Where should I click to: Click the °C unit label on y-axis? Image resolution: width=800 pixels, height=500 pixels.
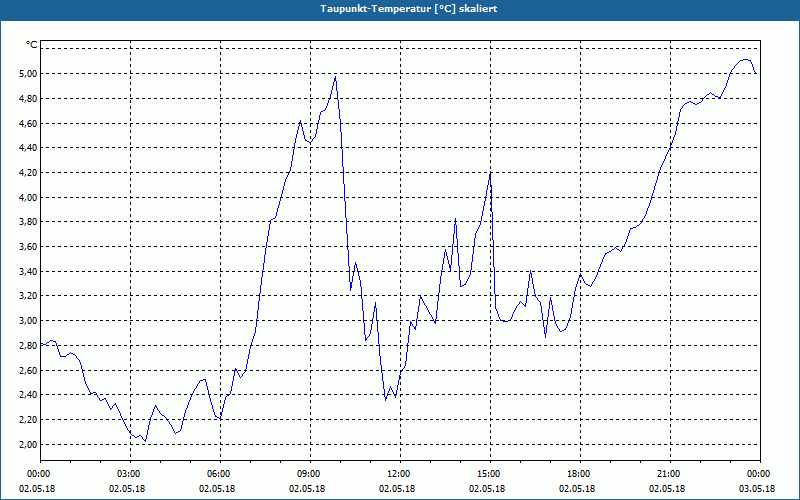coord(32,45)
